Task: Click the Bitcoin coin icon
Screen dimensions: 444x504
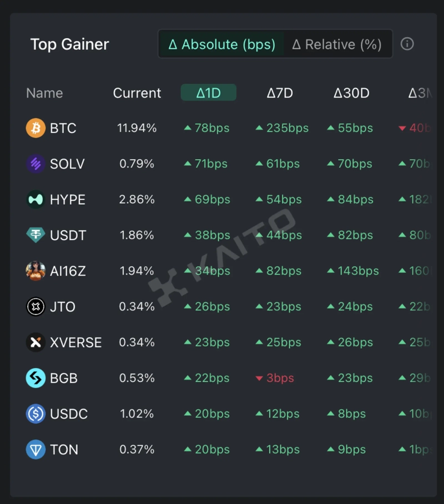Action: click(x=36, y=128)
